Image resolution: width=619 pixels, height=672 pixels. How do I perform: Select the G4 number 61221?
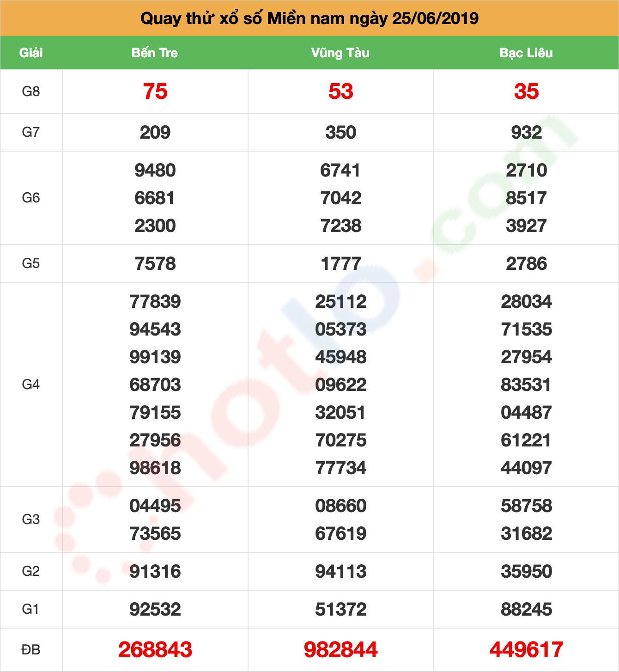tap(527, 440)
